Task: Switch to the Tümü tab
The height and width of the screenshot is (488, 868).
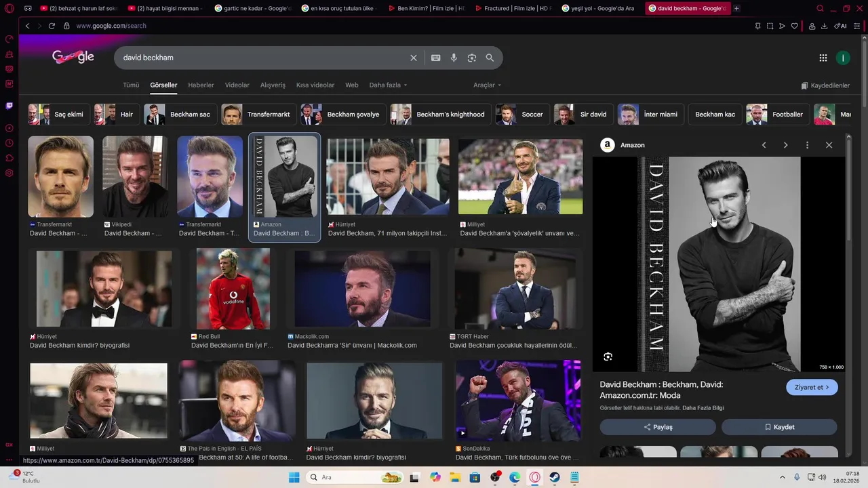Action: point(131,85)
